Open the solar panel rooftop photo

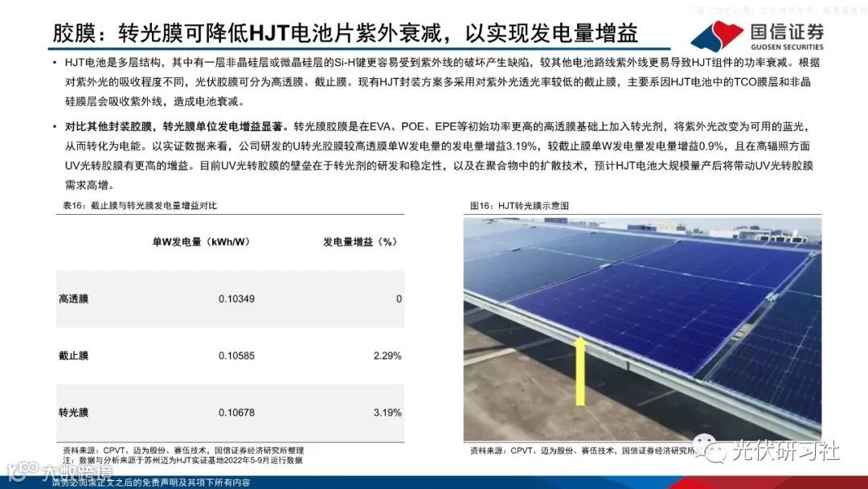(642, 330)
